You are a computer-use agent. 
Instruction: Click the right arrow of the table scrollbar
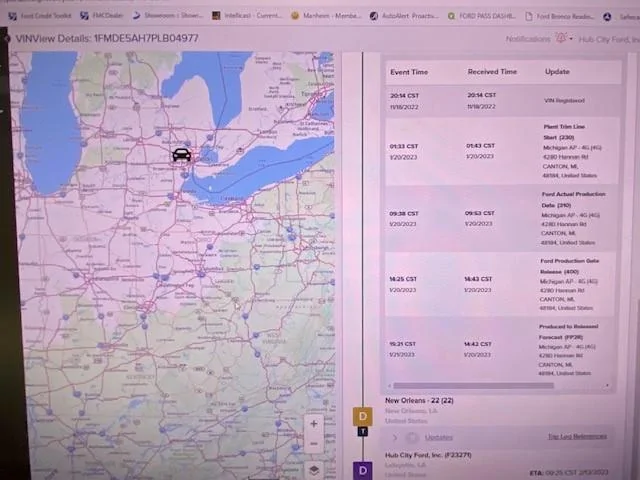[607, 385]
